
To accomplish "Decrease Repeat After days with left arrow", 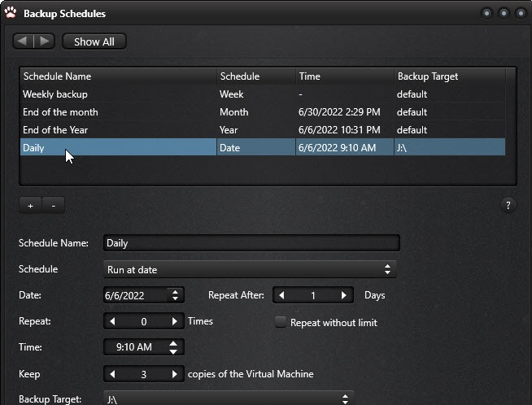I will pos(281,295).
